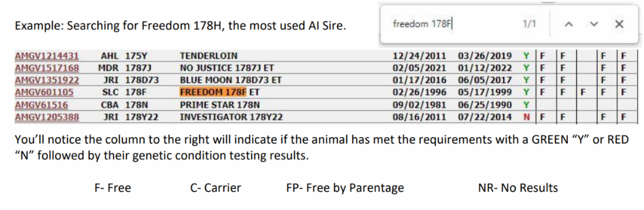This screenshot has width=644, height=210.
Task: Open registration link AMGV61516
Action: click(x=41, y=104)
